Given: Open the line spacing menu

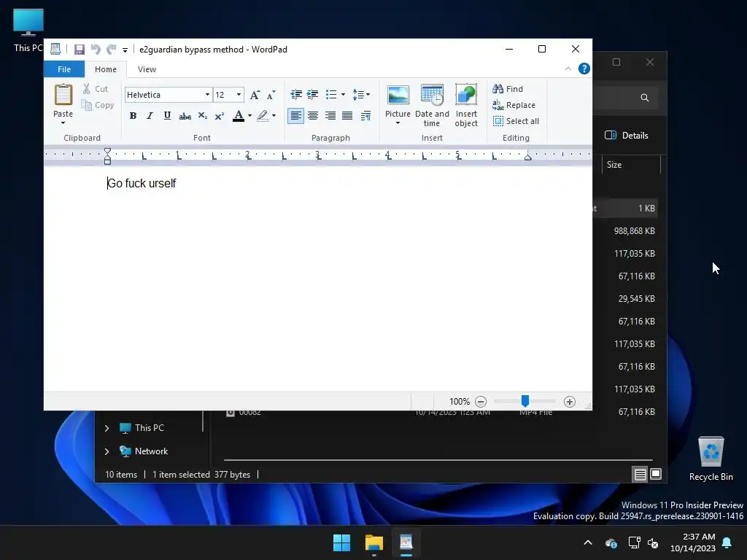Looking at the screenshot, I should [361, 94].
